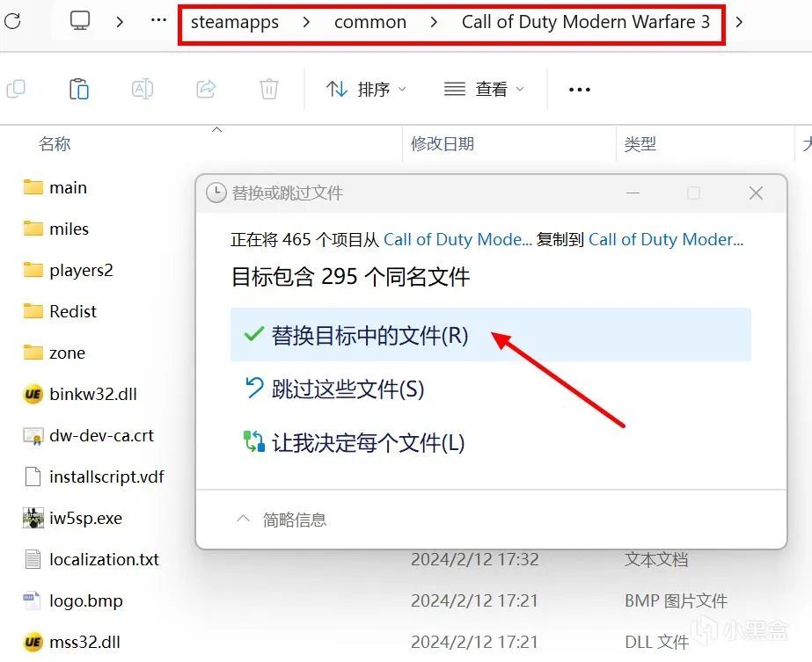
Task: Click the Redist folder icon
Action: (33, 311)
